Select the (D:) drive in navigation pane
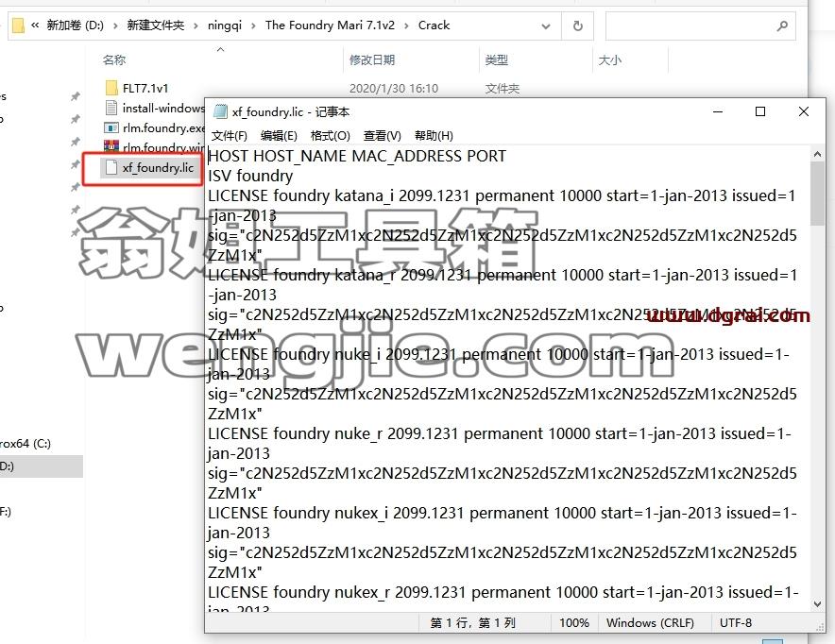 point(41,466)
